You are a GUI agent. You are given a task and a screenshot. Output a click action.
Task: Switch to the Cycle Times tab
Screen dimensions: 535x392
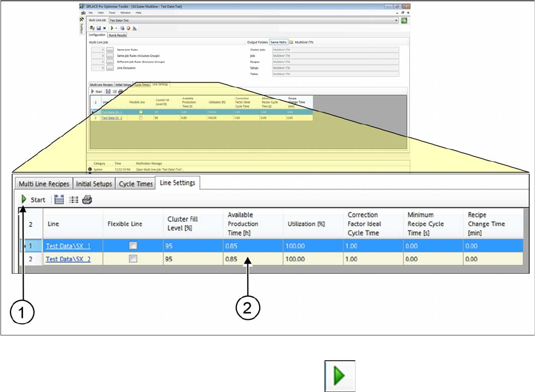(136, 184)
